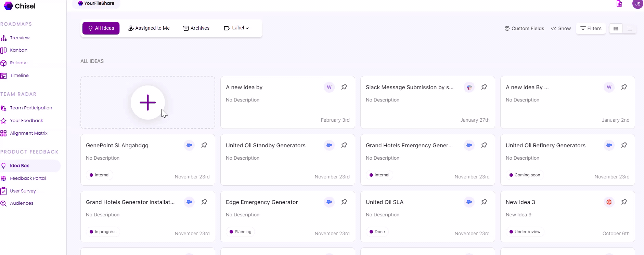Viewport: 644px width, 255px height.
Task: Pin the 'A new idea by' February card
Action: point(344,87)
